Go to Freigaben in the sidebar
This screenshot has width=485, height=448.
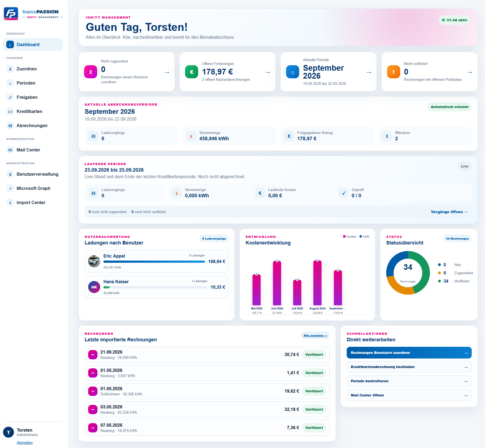pos(33,97)
